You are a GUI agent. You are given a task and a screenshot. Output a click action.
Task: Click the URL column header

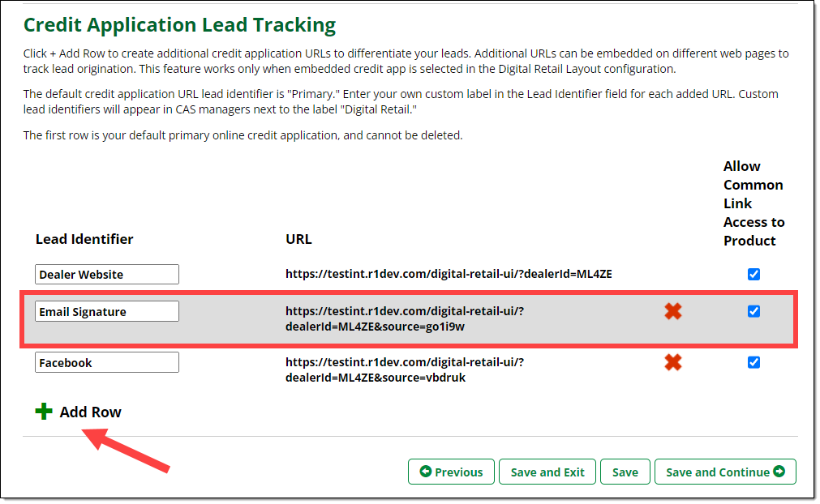[298, 239]
